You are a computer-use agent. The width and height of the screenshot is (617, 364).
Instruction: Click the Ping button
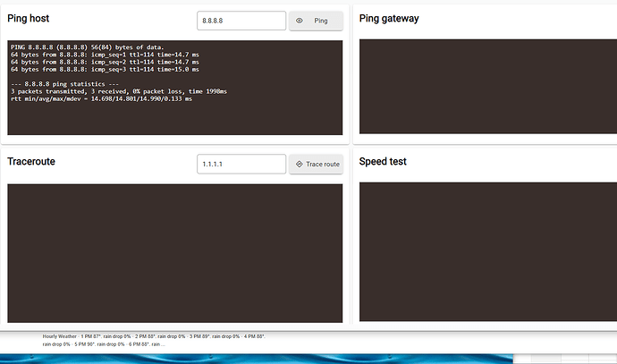point(316,21)
